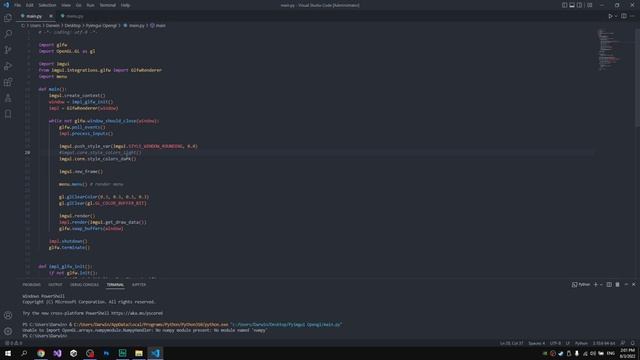Screen dimensions: 640x360
Task: Open Customize Layout icon in title bar
Action: [x=589, y=5]
